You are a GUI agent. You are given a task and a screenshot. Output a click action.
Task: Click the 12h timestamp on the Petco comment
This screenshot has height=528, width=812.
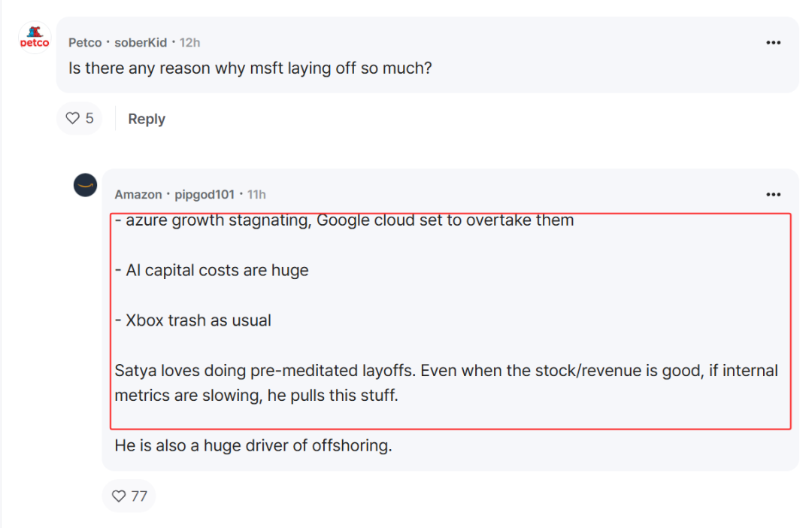(x=189, y=42)
